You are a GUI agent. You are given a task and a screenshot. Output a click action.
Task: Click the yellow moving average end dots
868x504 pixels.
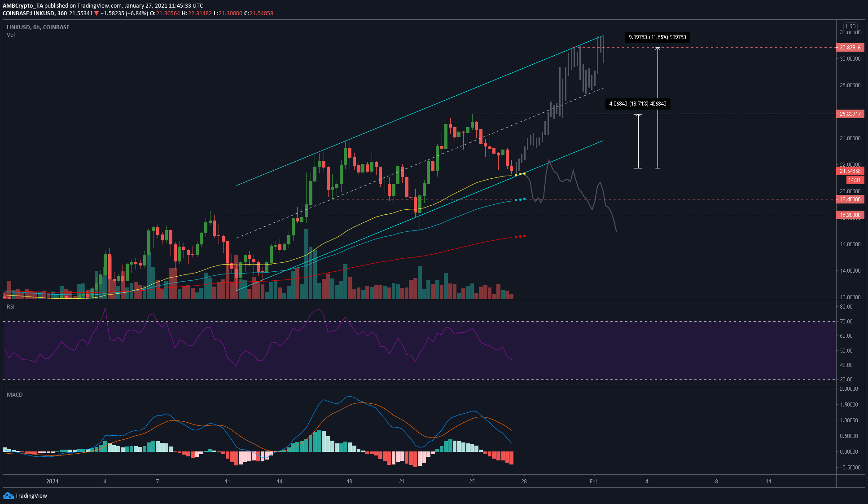[x=520, y=174]
